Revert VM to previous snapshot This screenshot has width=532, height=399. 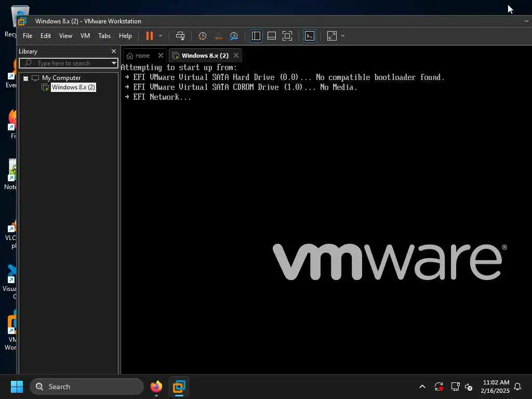point(218,36)
